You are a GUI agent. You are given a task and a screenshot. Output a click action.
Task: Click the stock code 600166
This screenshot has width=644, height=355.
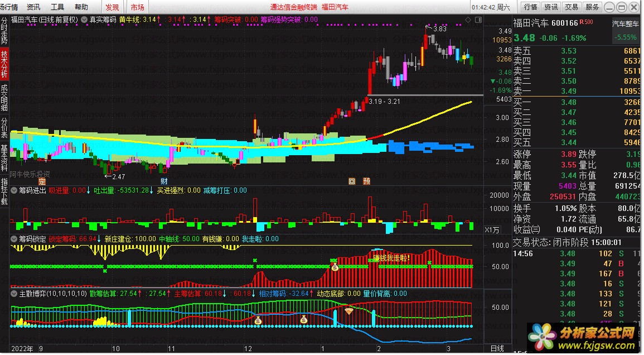tap(565, 23)
